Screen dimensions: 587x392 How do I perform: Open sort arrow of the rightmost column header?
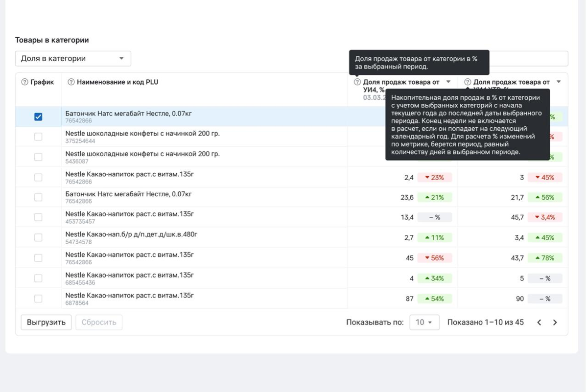(559, 82)
